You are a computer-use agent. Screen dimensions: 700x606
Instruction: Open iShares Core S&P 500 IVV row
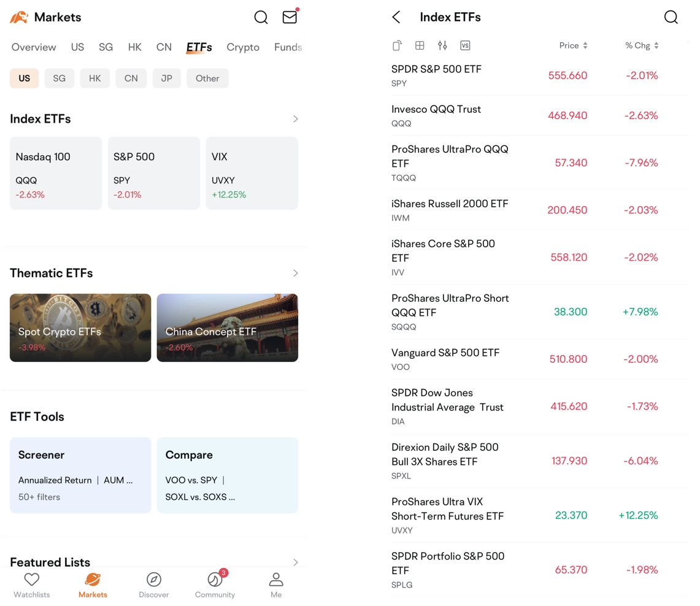coord(539,258)
